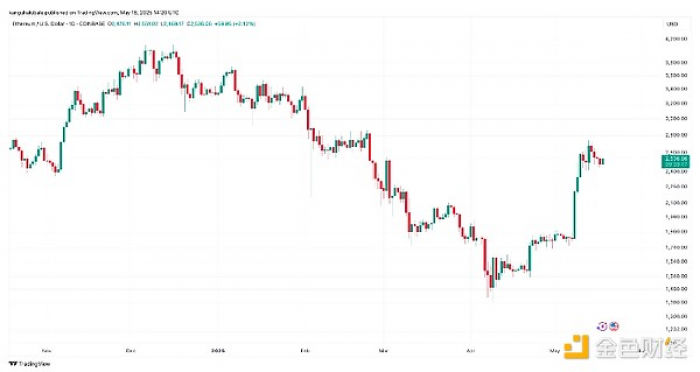Select the 2025 label on time axis

tap(218, 351)
